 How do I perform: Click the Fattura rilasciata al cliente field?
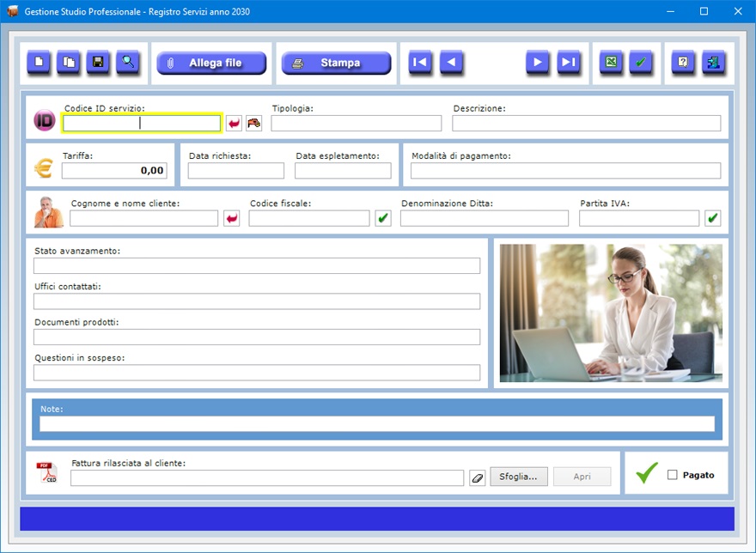[267, 477]
